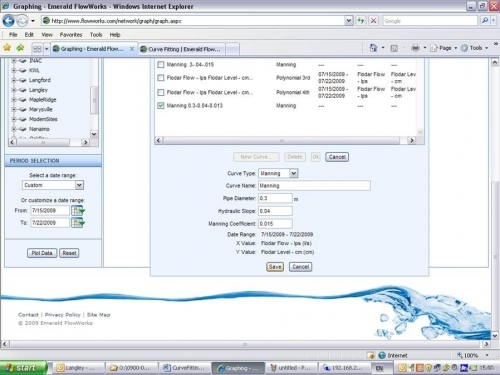Click the red Stop loading icon

(x=374, y=21)
